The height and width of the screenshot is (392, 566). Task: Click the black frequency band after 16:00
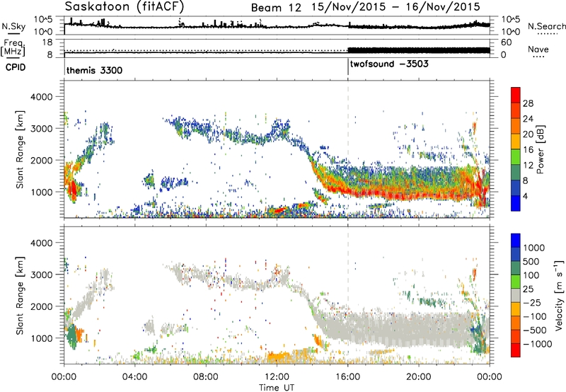tap(419, 50)
